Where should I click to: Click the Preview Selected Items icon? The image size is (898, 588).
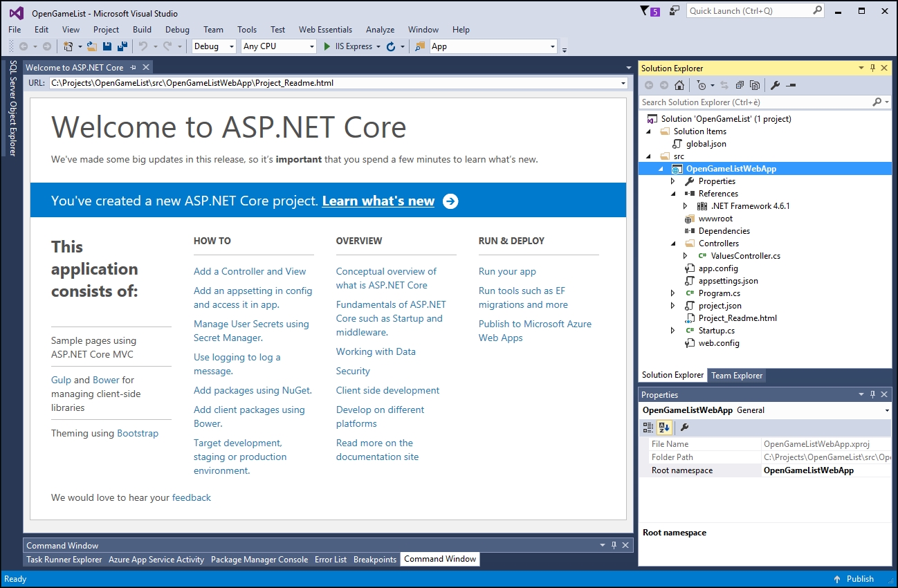coord(791,85)
